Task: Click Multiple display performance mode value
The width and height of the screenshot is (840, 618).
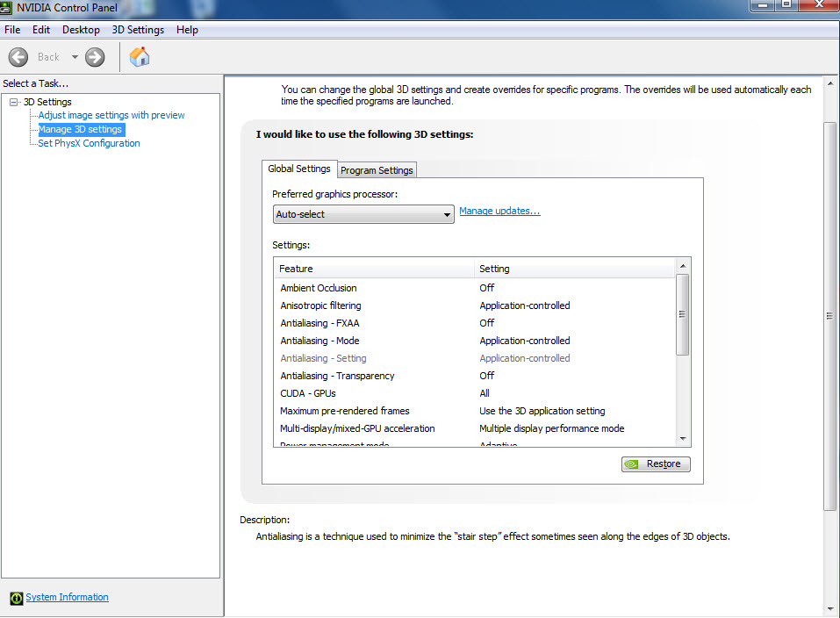Action: [552, 428]
